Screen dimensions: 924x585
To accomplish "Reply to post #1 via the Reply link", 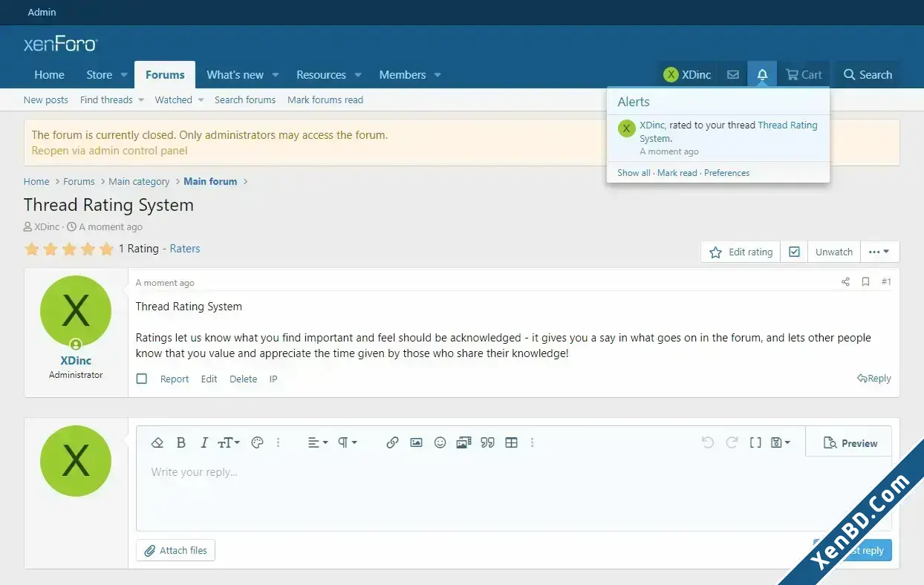I will click(x=874, y=379).
